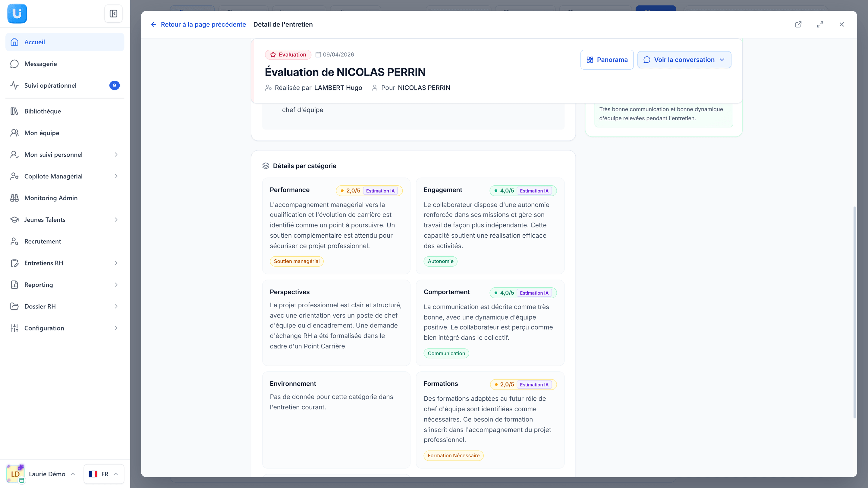Open Messagerie menu item

point(65,64)
